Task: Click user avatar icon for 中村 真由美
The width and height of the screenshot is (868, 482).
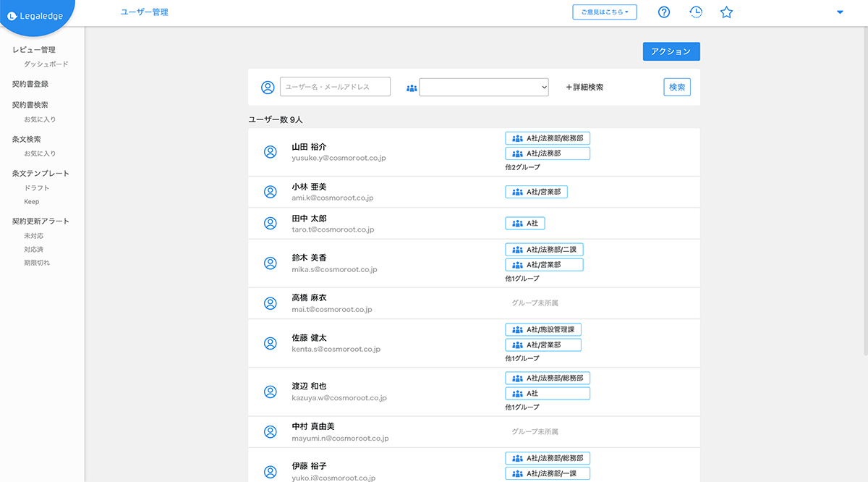Action: coord(270,432)
